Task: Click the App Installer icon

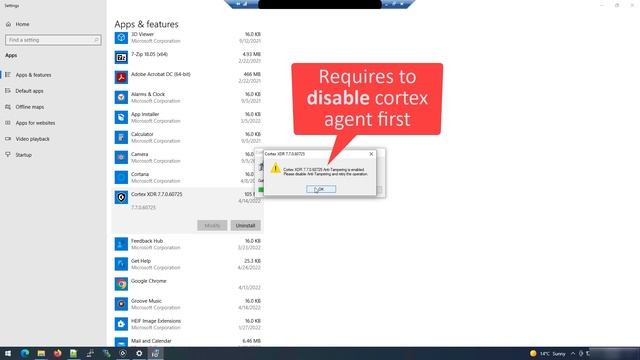Action: pos(121,118)
